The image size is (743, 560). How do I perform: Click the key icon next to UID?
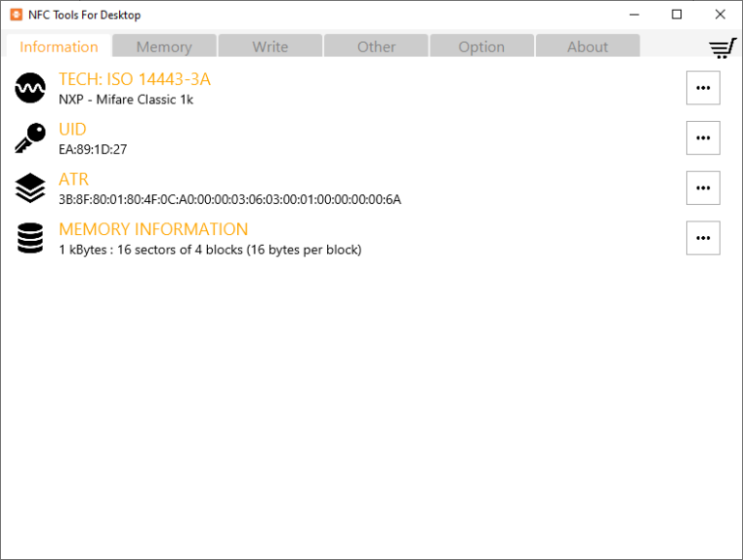[x=30, y=138]
